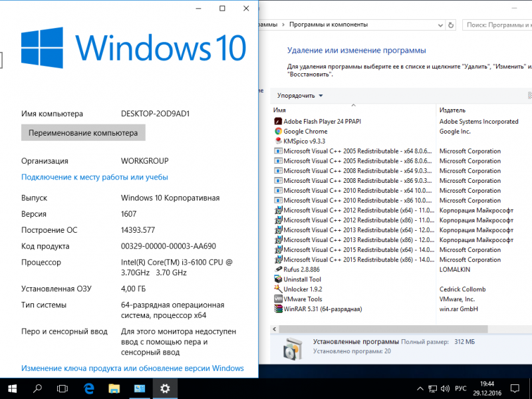Click publisher Adobe Systems Incorporated

pos(479,122)
